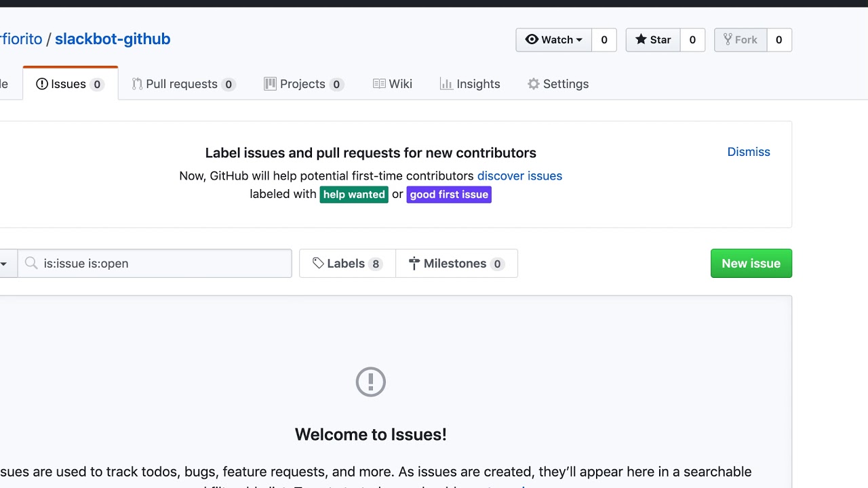The image size is (868, 488).
Task: Open the Wiki tab
Action: [393, 84]
